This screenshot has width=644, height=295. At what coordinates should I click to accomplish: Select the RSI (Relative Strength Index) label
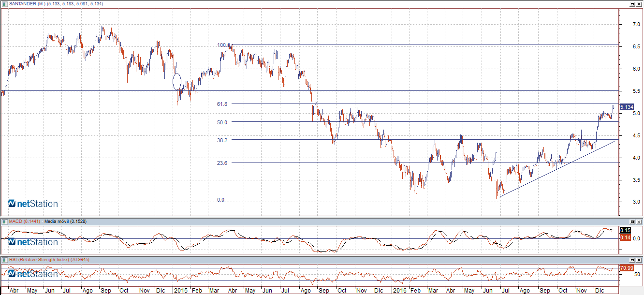(39, 260)
